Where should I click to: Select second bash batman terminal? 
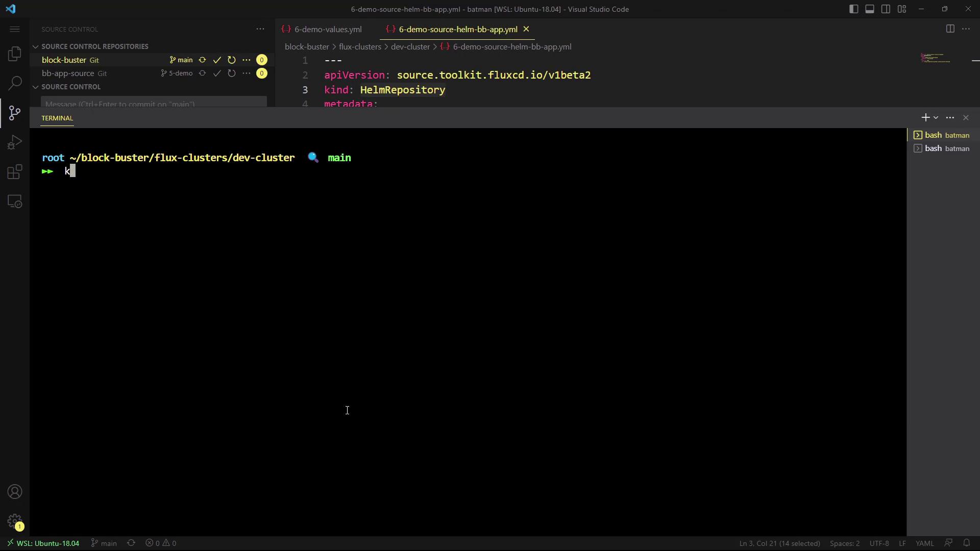pyautogui.click(x=942, y=148)
